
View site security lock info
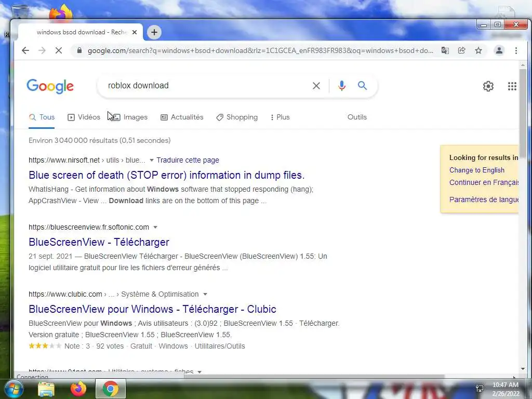tap(79, 50)
